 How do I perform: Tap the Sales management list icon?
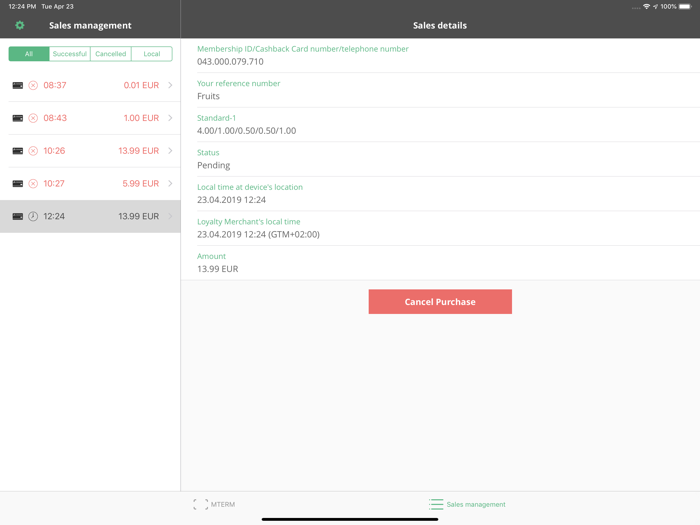pos(436,504)
